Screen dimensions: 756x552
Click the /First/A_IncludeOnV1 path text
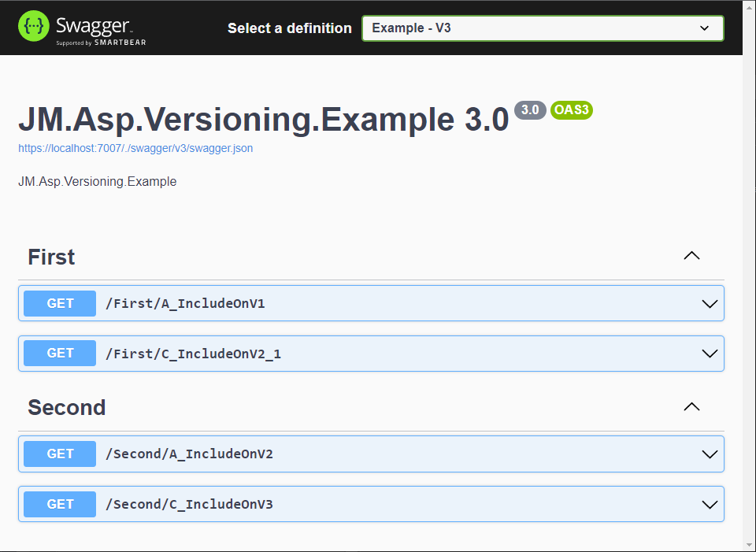(185, 304)
